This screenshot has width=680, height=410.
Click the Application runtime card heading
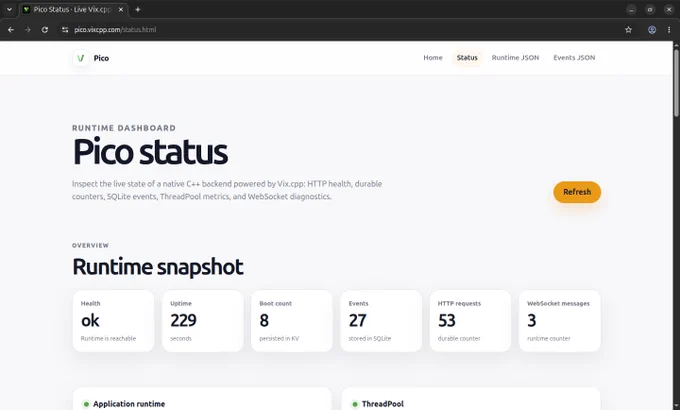pyautogui.click(x=129, y=404)
